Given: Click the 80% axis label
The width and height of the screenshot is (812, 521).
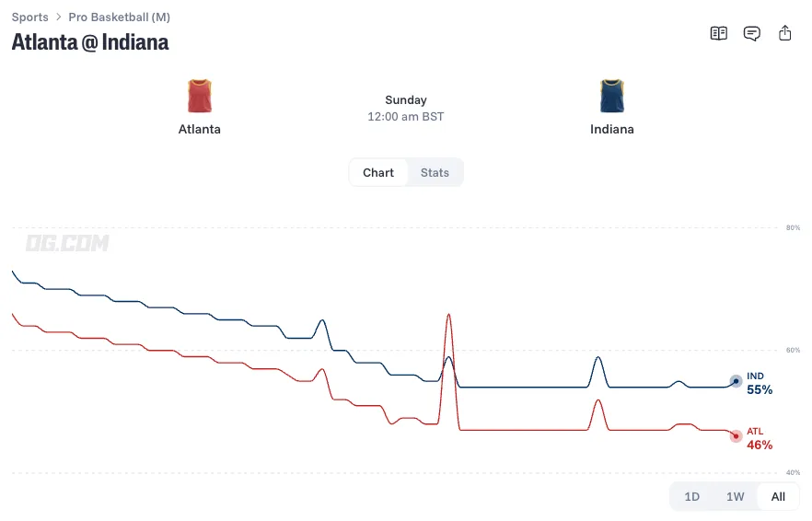Looking at the screenshot, I should click(793, 228).
